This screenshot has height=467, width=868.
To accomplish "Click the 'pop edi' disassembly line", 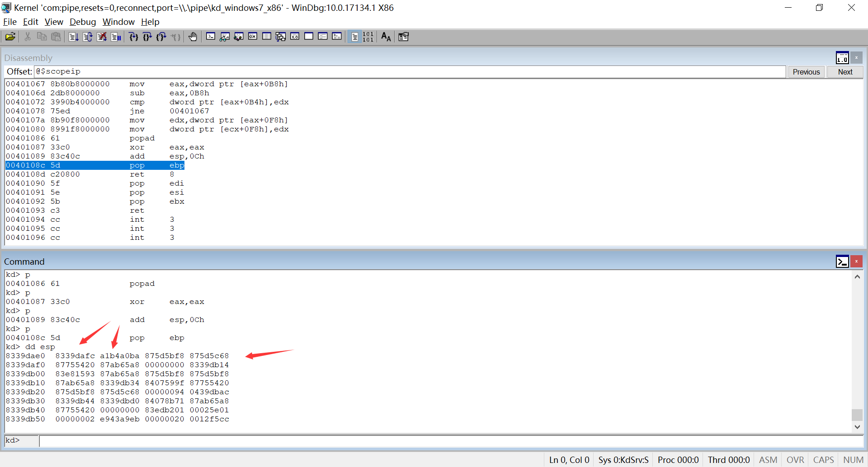I will tap(95, 183).
